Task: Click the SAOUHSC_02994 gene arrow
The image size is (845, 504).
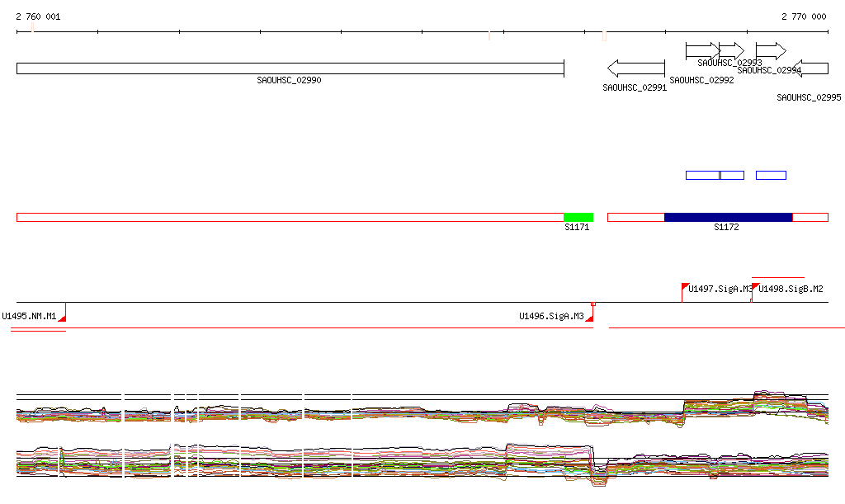Action: click(772, 51)
